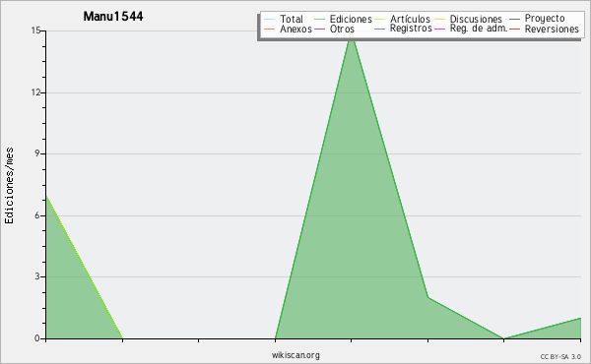591x364 pixels.
Task: Click the Otros legend entry
Action: (x=334, y=29)
